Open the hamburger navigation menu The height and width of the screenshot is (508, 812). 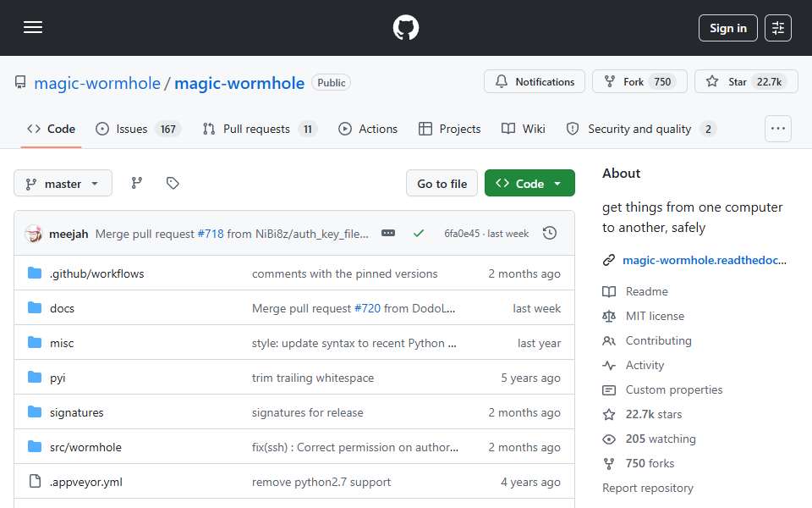(x=33, y=27)
